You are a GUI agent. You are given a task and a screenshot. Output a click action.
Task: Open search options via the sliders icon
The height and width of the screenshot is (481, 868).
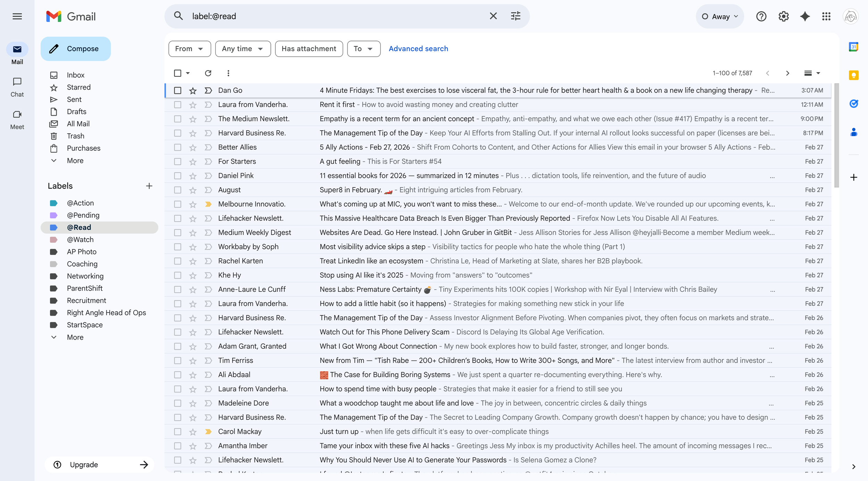(x=515, y=16)
